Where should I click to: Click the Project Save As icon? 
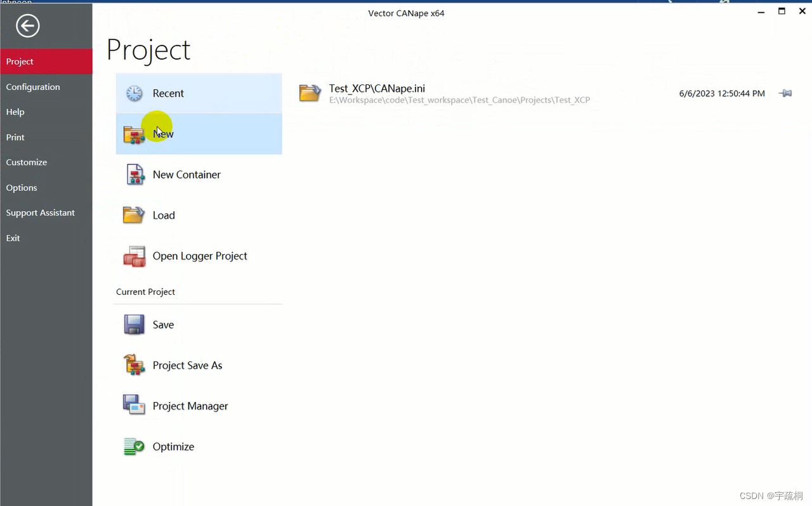coord(134,365)
